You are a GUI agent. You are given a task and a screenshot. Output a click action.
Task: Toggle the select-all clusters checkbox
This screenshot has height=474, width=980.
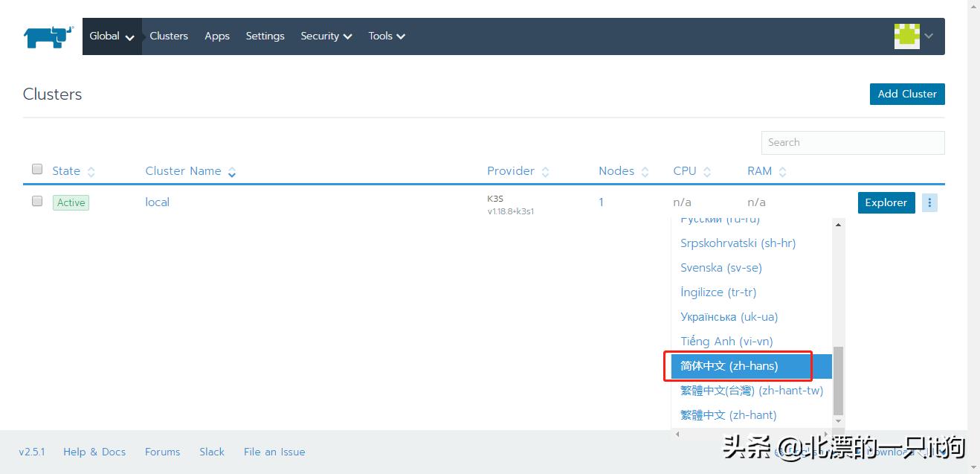coord(37,170)
